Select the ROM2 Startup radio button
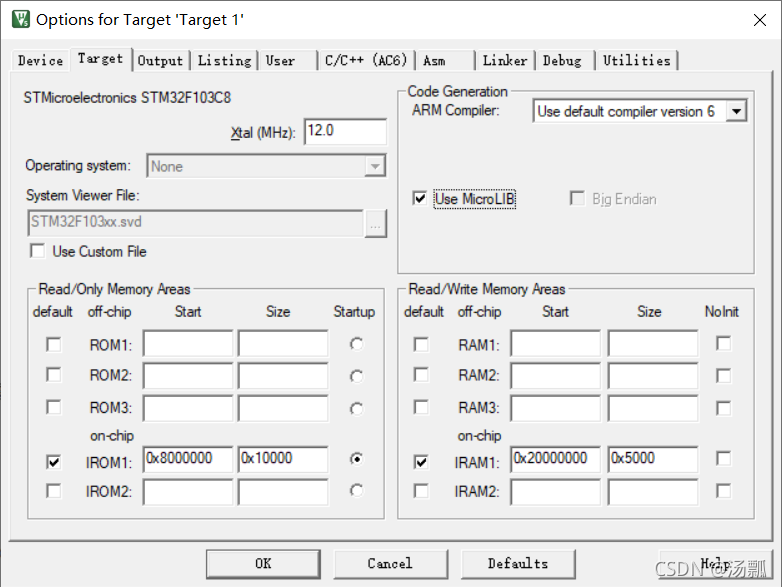This screenshot has height=587, width=782. [356, 376]
